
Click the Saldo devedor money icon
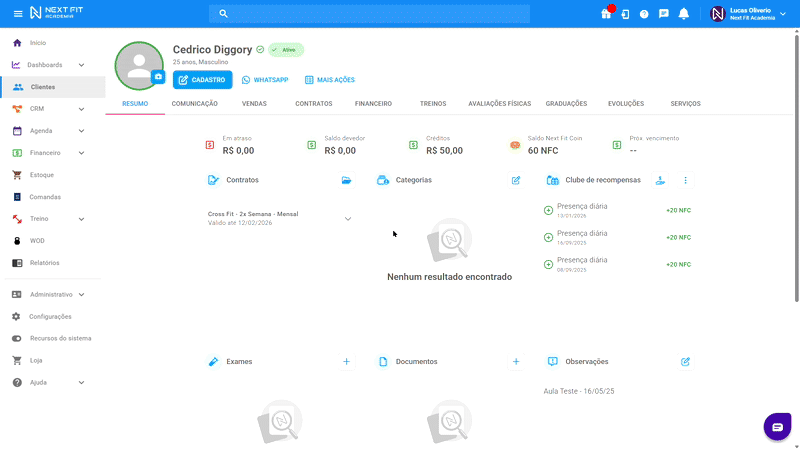312,145
